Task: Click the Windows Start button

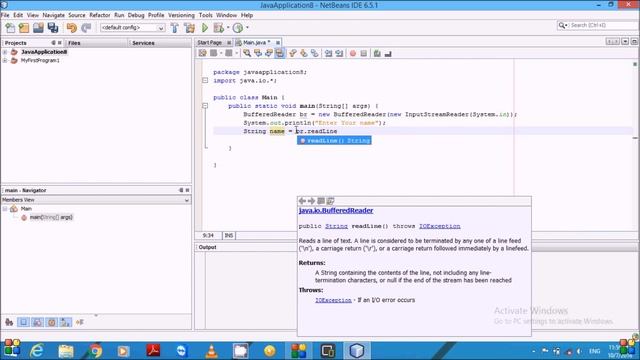Action: (11, 348)
